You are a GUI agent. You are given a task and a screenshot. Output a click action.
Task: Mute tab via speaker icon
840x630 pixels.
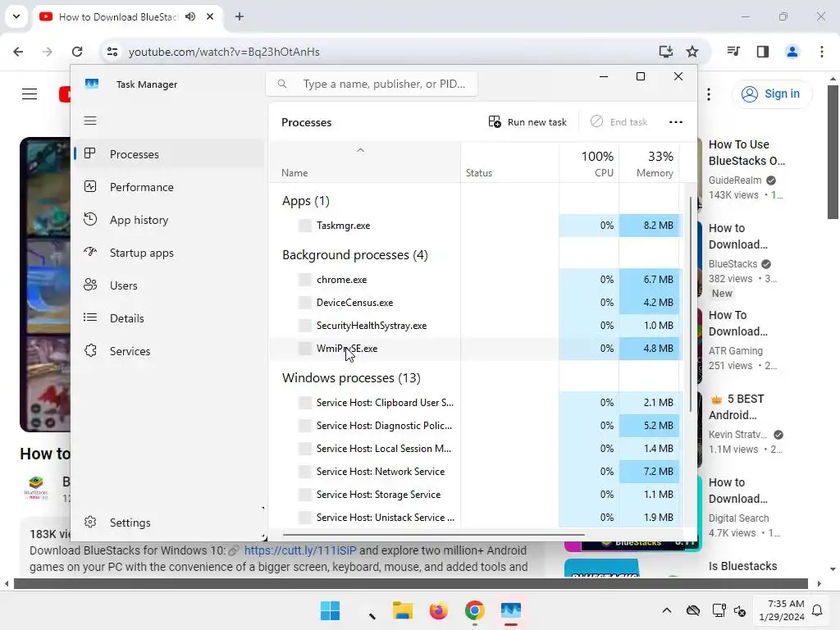tap(190, 16)
